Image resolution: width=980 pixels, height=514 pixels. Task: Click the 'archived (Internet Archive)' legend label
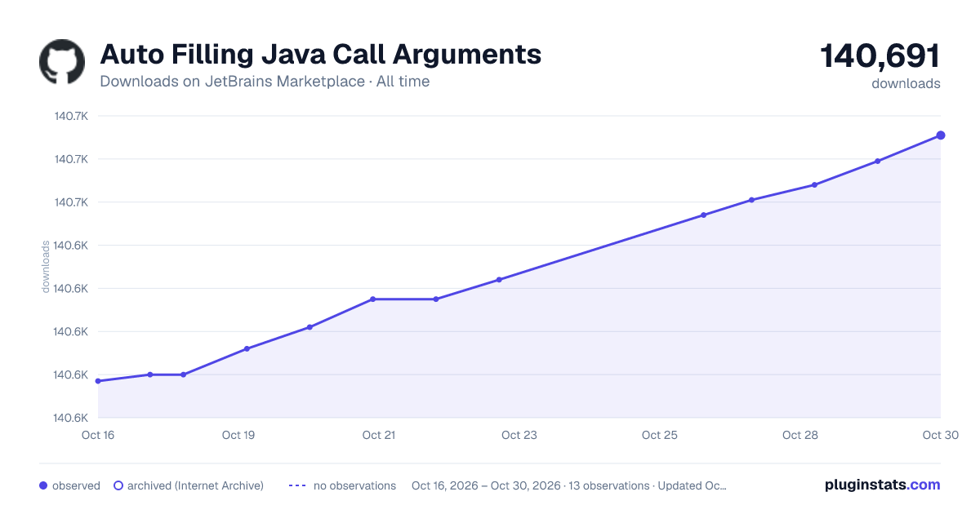(x=195, y=485)
